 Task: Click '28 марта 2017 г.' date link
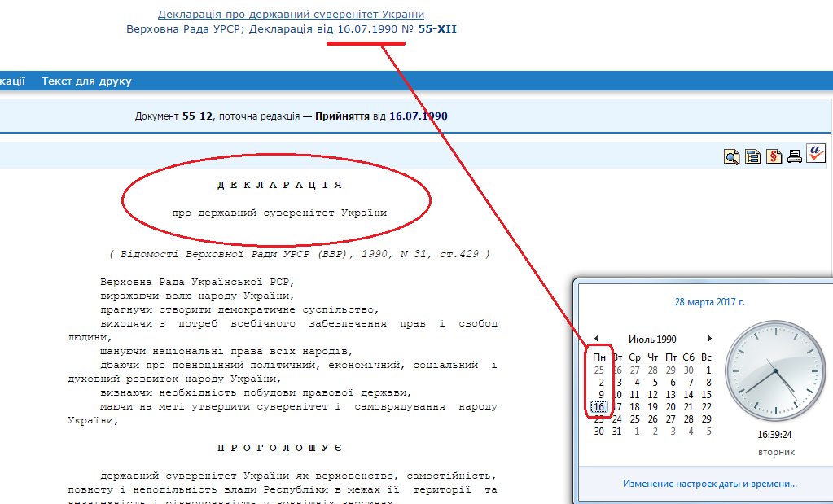(x=710, y=302)
